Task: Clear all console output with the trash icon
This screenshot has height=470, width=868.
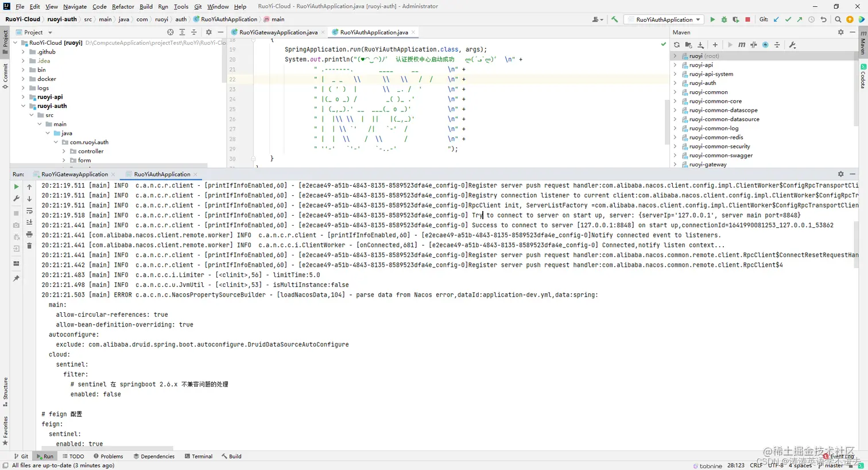Action: coord(29,246)
